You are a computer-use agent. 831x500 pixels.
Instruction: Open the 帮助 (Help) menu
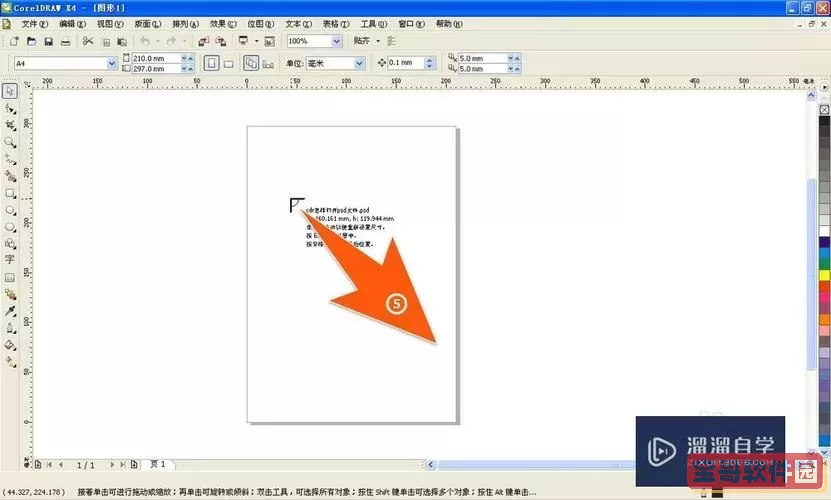coord(449,24)
